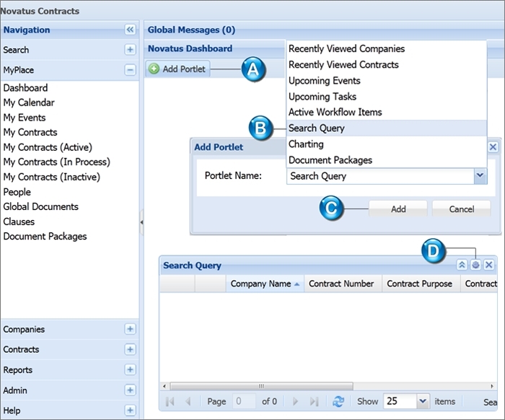Click the horizontal scrollbar thumb in grid
The width and height of the screenshot is (505, 420).
coord(261,386)
